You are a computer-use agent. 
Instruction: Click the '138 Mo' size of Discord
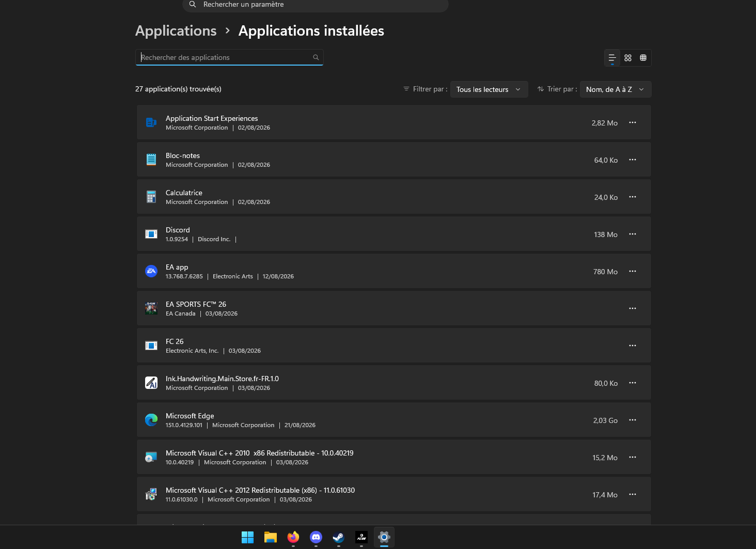pyautogui.click(x=606, y=234)
